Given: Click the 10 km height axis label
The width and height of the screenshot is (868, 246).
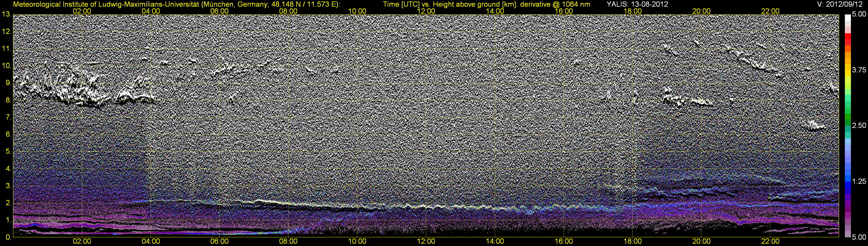Looking at the screenshot, I should tap(6, 66).
